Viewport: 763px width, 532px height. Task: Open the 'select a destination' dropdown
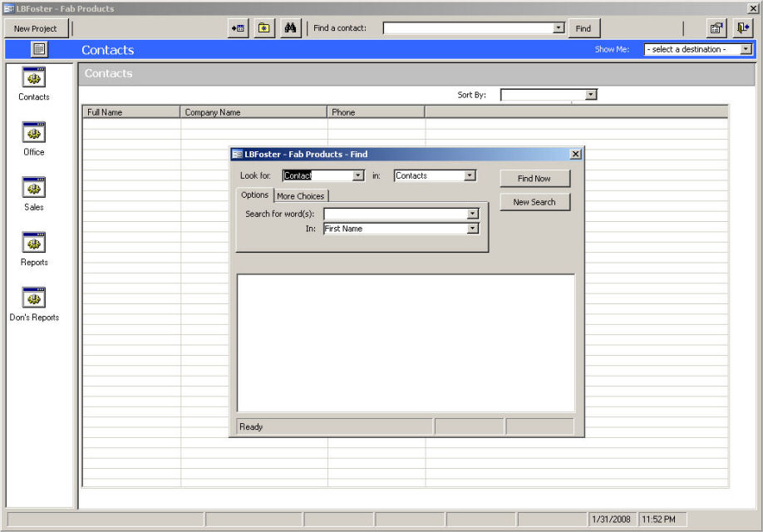[746, 50]
